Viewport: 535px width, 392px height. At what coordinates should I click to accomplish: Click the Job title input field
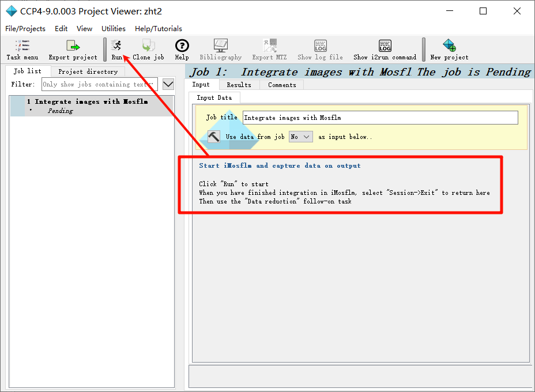380,118
